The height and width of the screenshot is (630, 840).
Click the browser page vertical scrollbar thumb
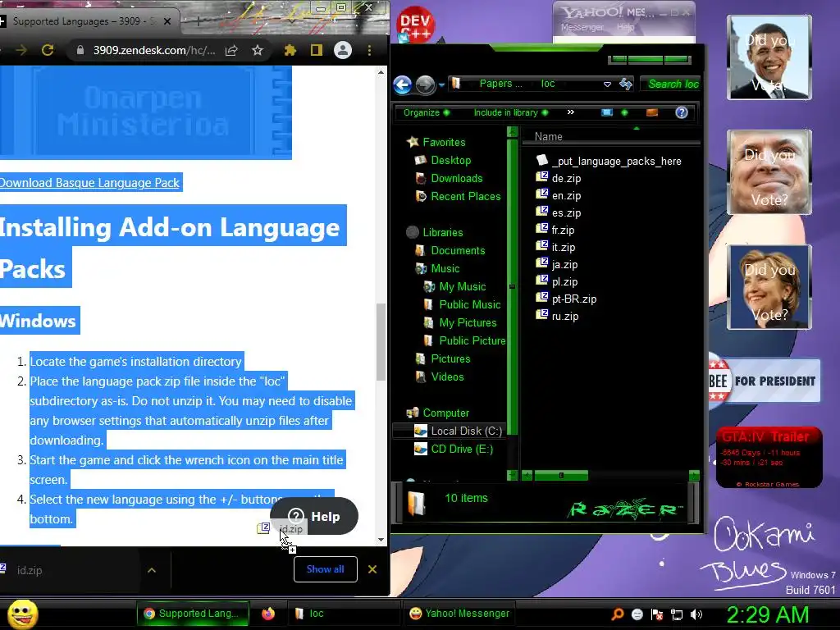381,342
